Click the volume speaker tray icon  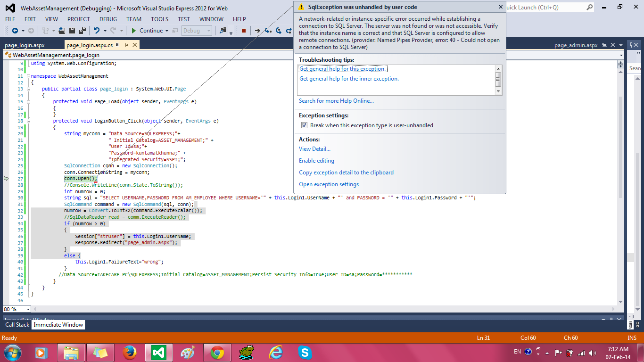592,353
